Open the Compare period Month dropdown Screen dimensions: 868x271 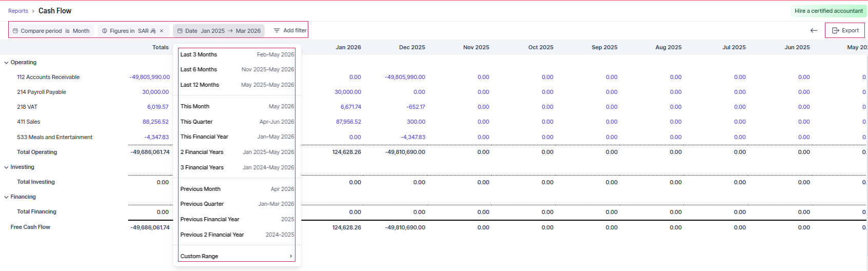coord(81,31)
